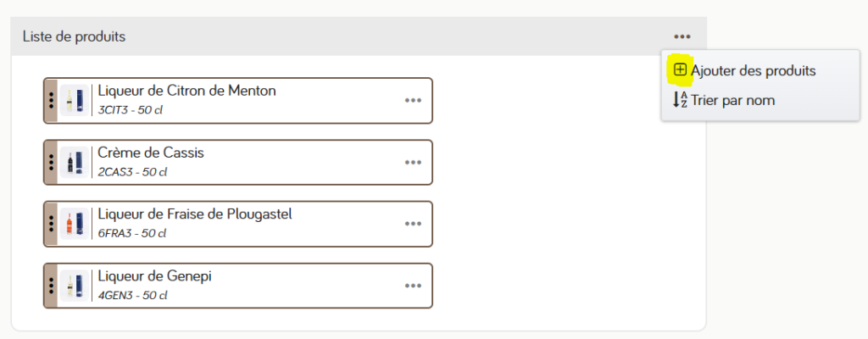Expand options for Liqueur de Fraise de Plougastel
Viewport: 868px width, 339px height.
413,224
